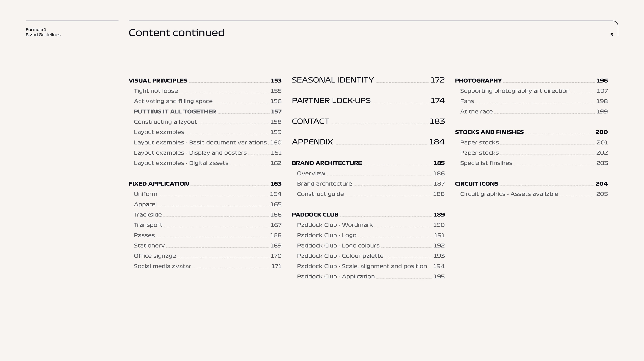Go to the Uniform entry
This screenshot has width=644, height=361.
point(146,194)
